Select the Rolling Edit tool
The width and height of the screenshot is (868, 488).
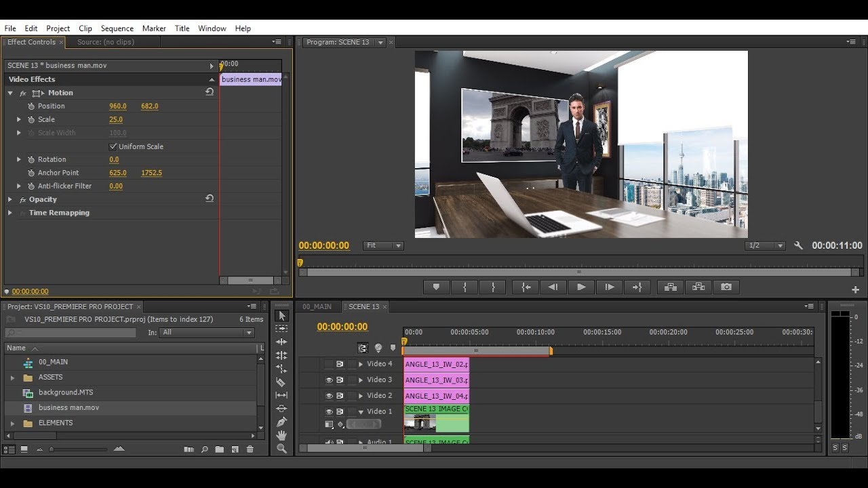pyautogui.click(x=282, y=355)
